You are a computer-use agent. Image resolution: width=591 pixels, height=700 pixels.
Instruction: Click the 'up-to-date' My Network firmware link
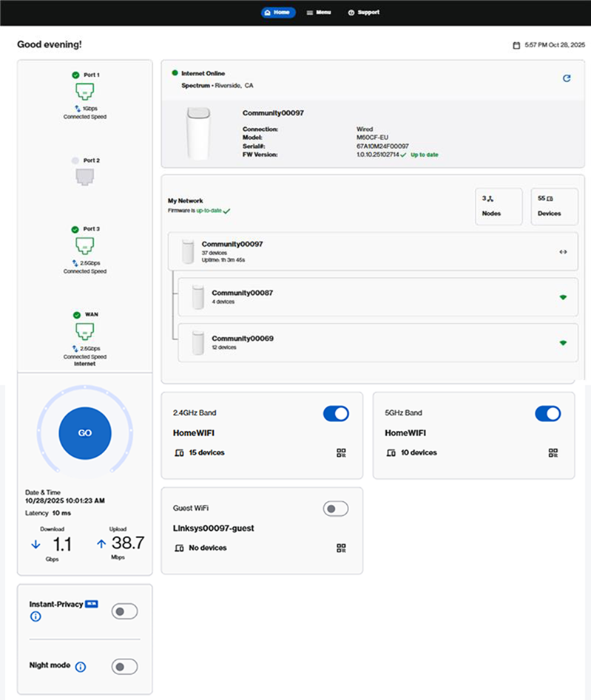point(209,210)
